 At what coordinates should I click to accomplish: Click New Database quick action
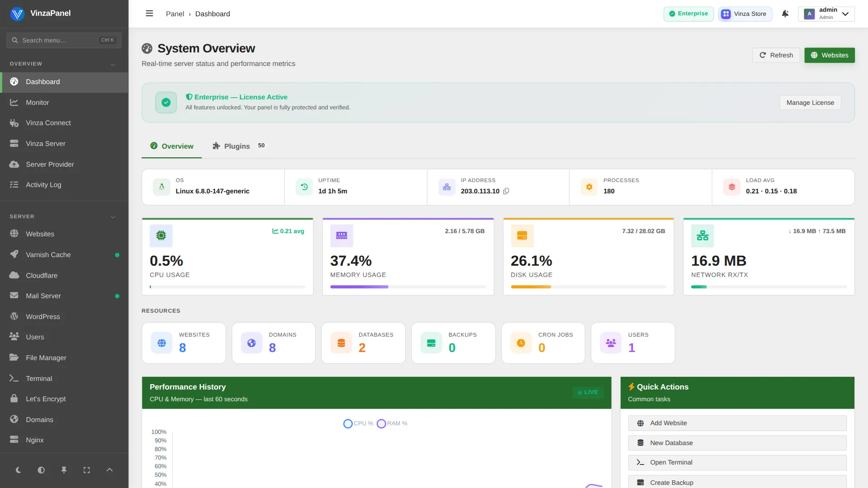[x=737, y=443]
